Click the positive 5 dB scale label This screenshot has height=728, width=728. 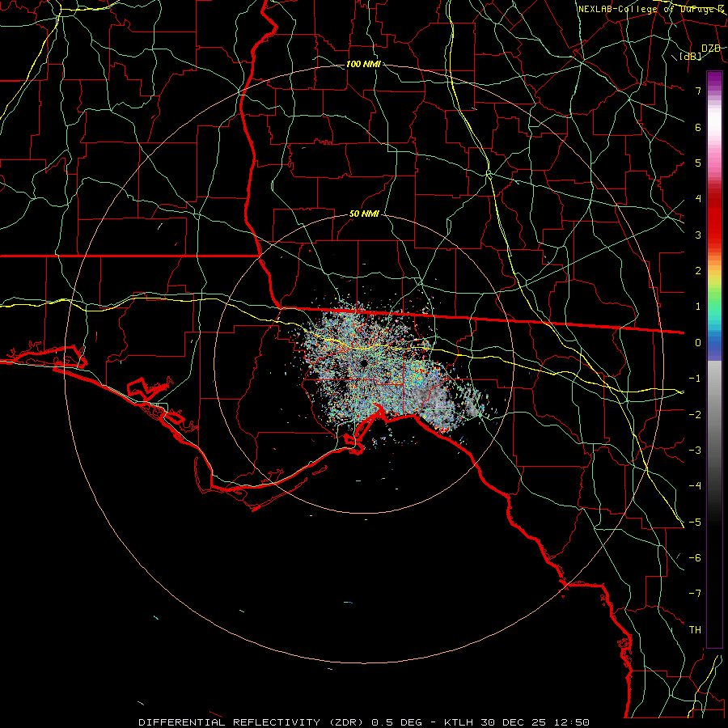tap(698, 163)
